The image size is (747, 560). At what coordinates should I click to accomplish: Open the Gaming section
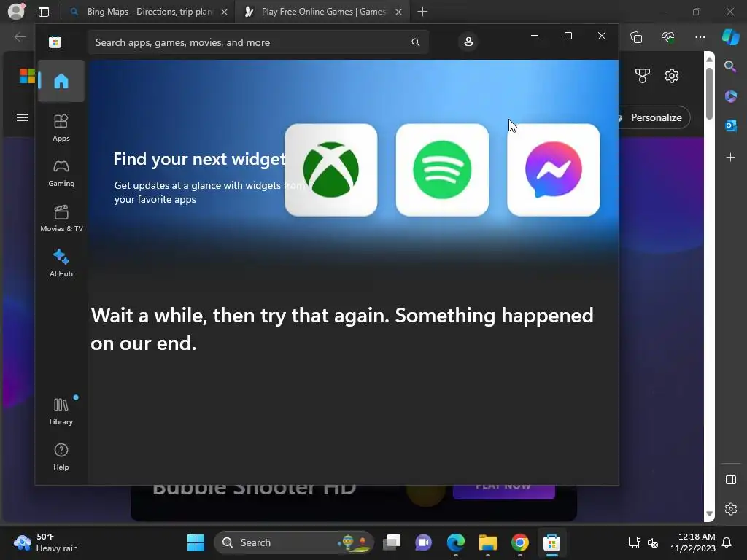point(61,174)
